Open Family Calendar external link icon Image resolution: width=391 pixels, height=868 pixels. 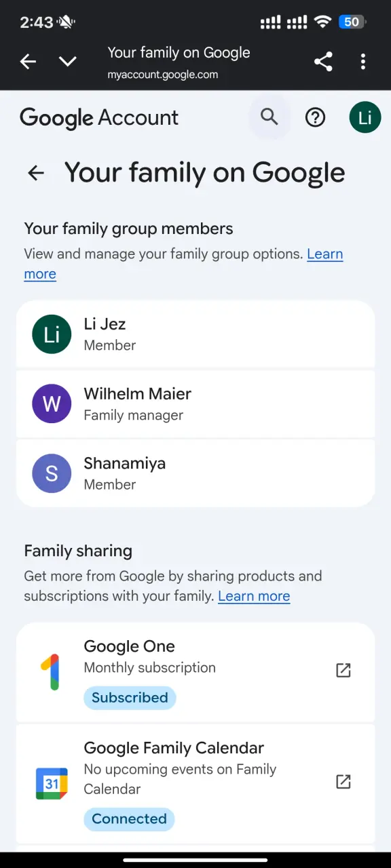click(x=343, y=782)
